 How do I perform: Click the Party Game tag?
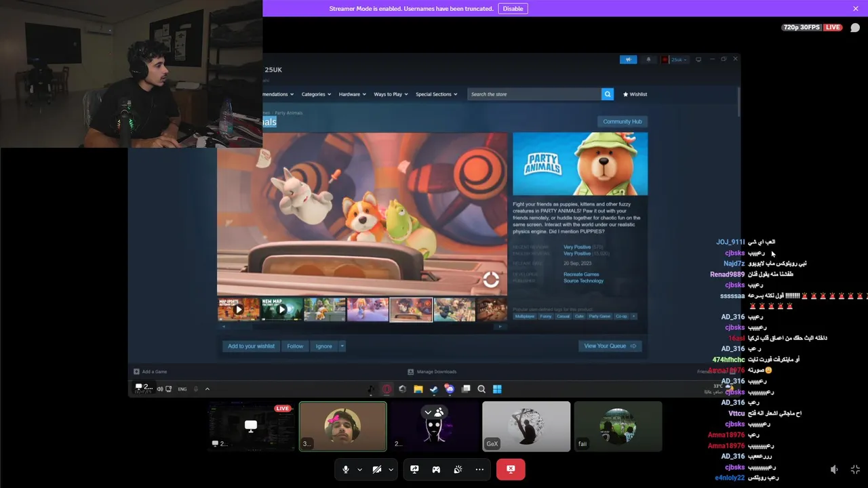(599, 317)
